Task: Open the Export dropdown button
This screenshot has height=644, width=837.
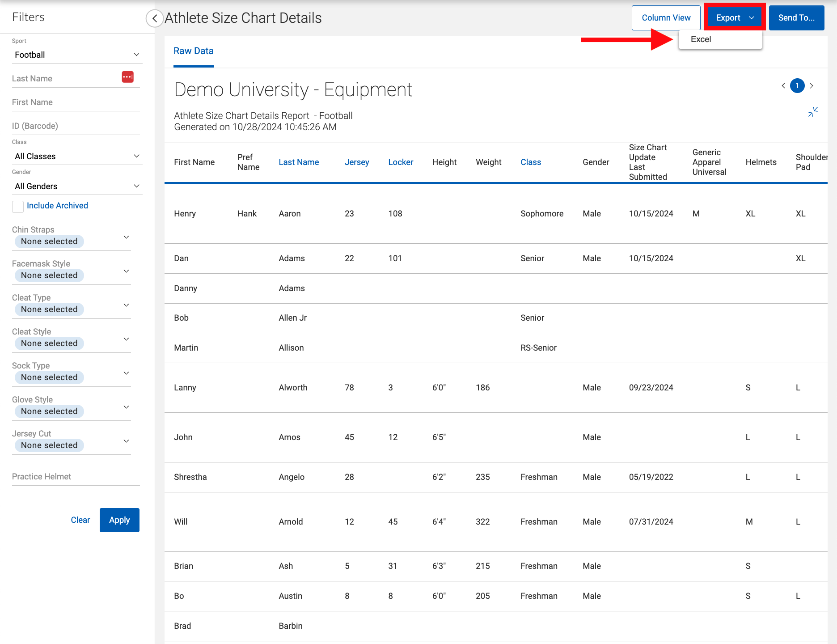Action: point(735,18)
